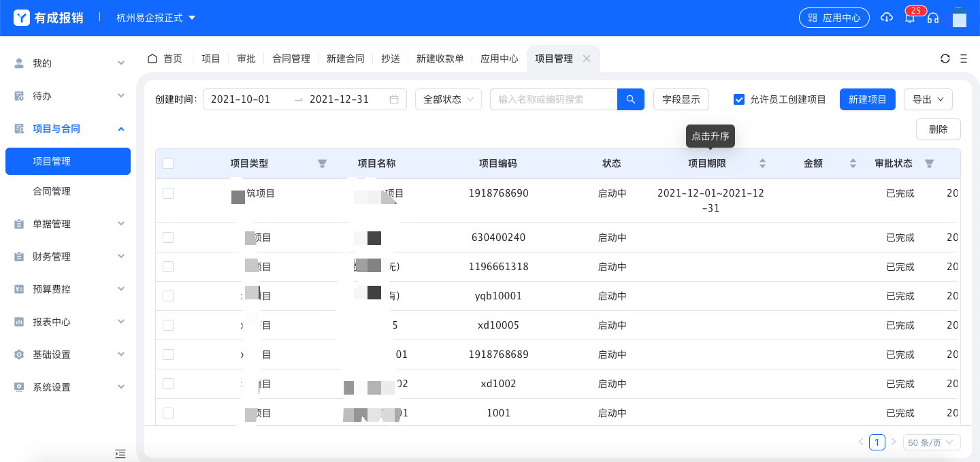Click the blue search magnifier button
980x462 pixels.
pyautogui.click(x=631, y=99)
